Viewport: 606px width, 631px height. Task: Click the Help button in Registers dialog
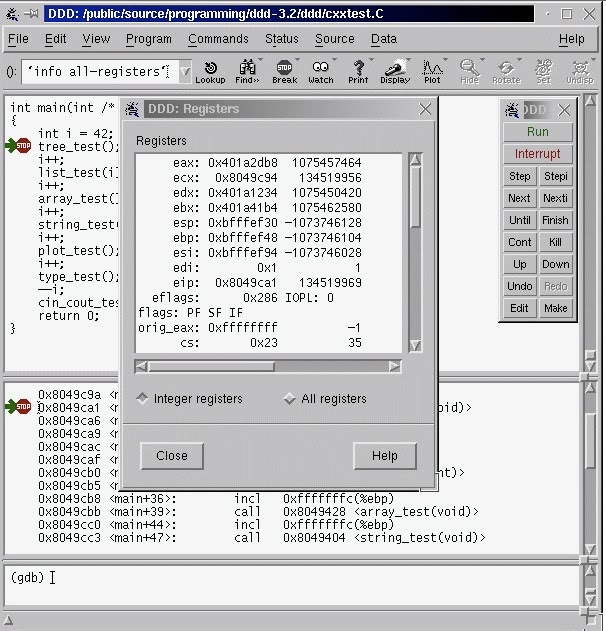click(385, 456)
